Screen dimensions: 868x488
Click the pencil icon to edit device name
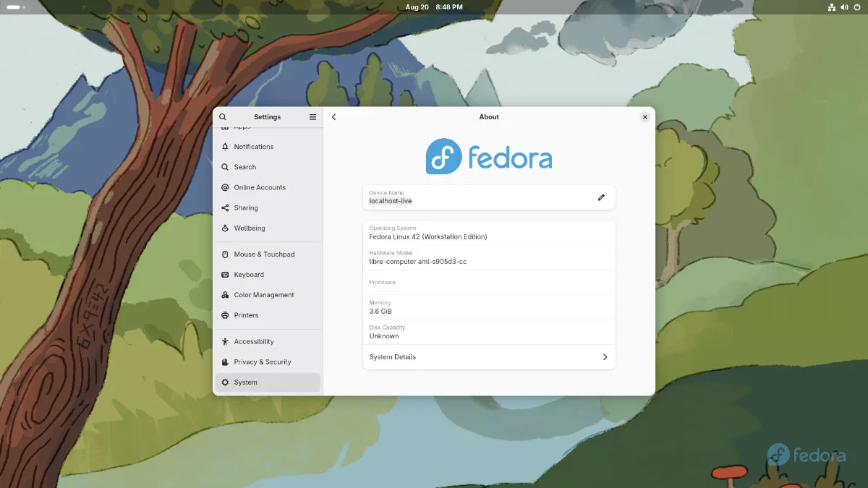click(600, 197)
